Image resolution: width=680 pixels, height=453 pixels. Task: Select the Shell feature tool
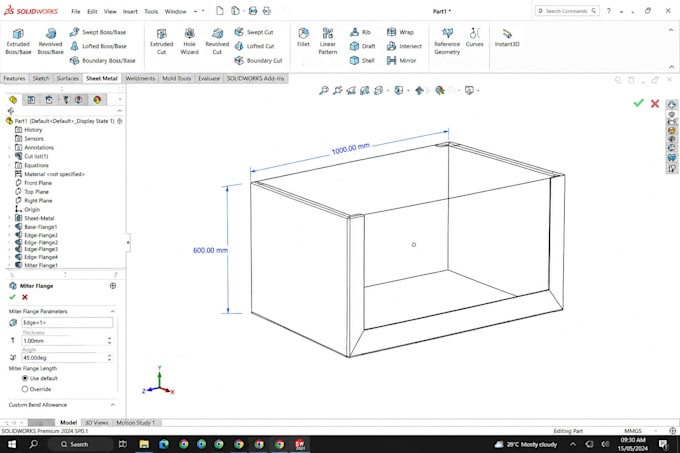coord(362,60)
